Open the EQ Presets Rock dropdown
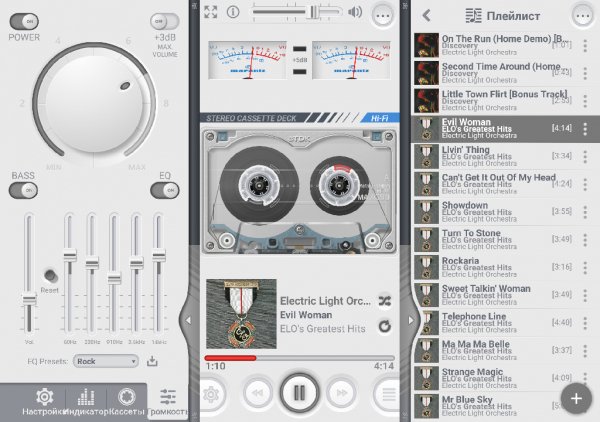The height and width of the screenshot is (422, 600). tap(106, 361)
